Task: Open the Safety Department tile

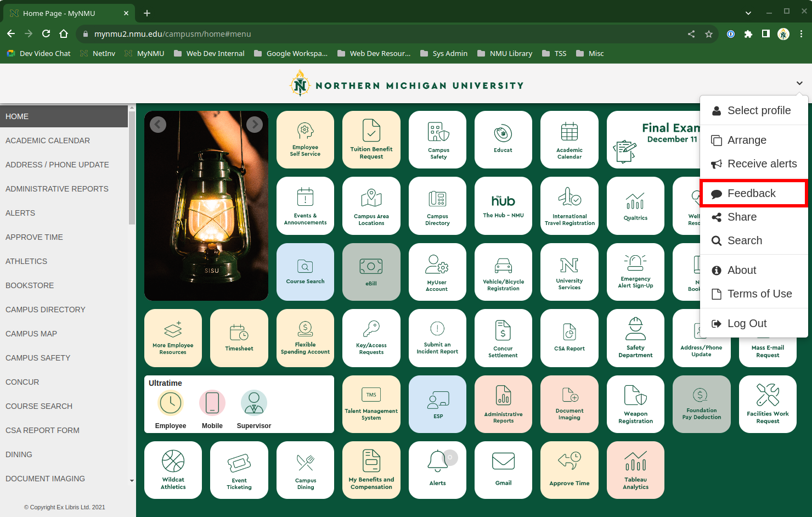Action: coord(635,338)
